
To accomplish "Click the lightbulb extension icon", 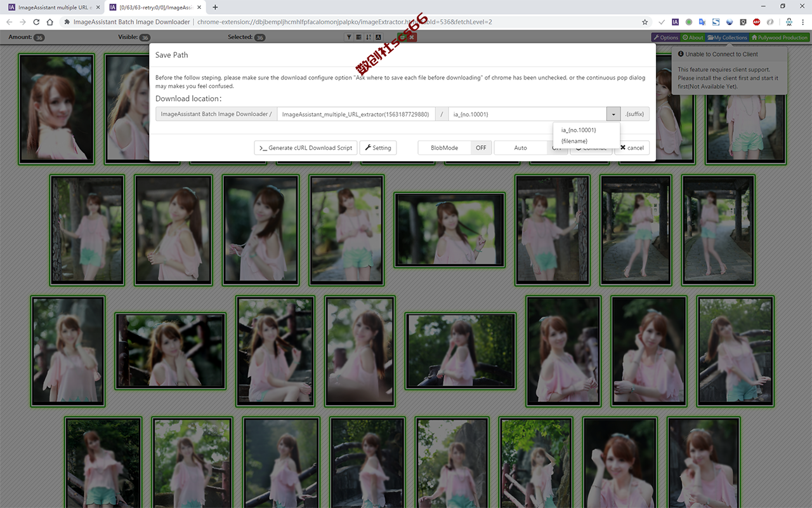I will point(743,22).
